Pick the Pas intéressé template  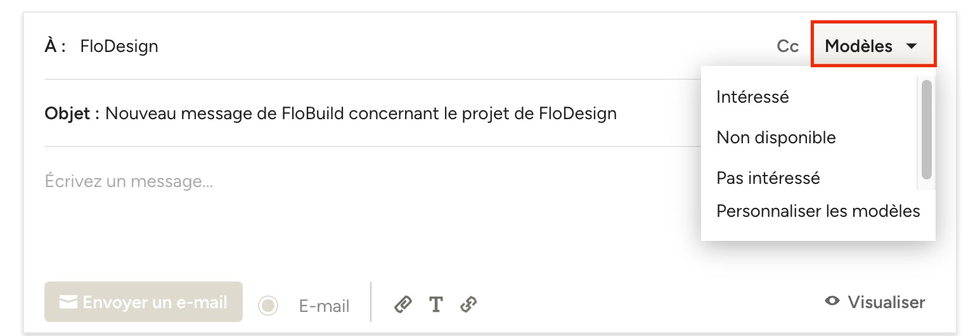[x=768, y=178]
